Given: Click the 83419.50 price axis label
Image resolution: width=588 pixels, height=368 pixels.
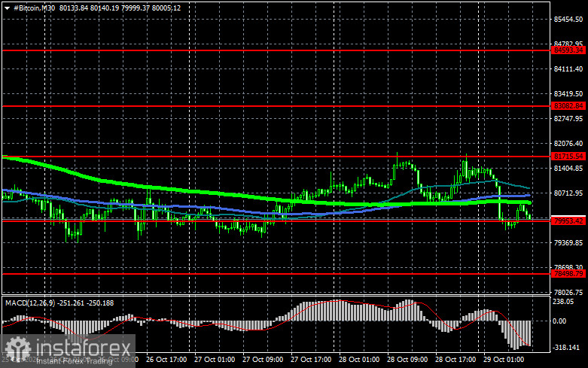Looking at the screenshot, I should click(568, 93).
